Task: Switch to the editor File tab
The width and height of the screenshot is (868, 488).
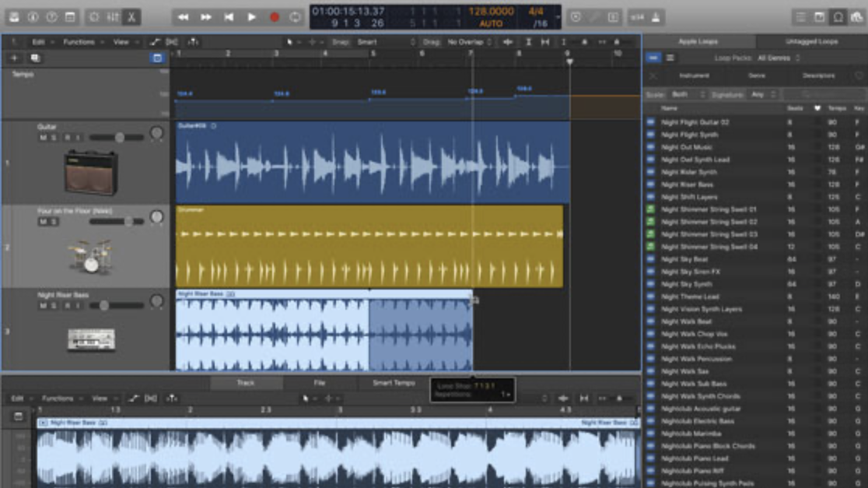Action: click(x=320, y=383)
